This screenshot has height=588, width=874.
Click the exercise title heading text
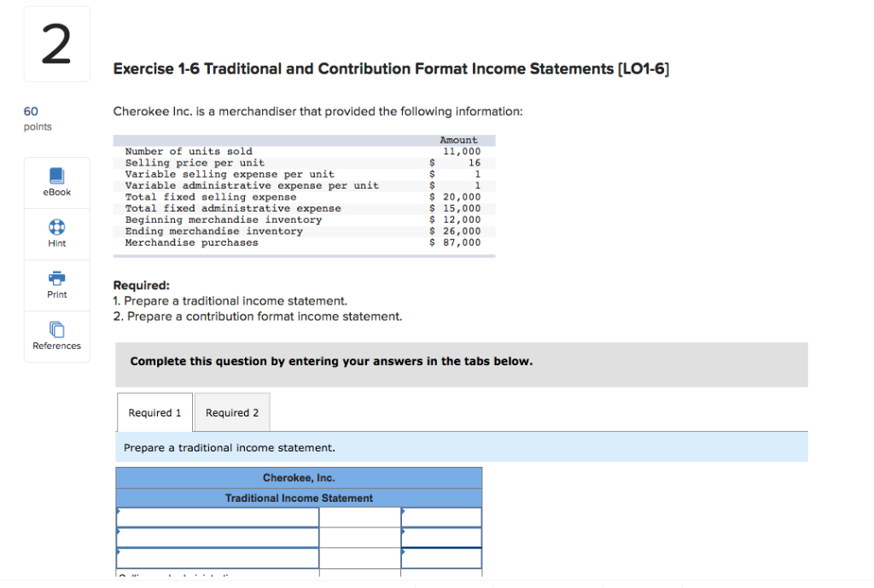click(391, 68)
